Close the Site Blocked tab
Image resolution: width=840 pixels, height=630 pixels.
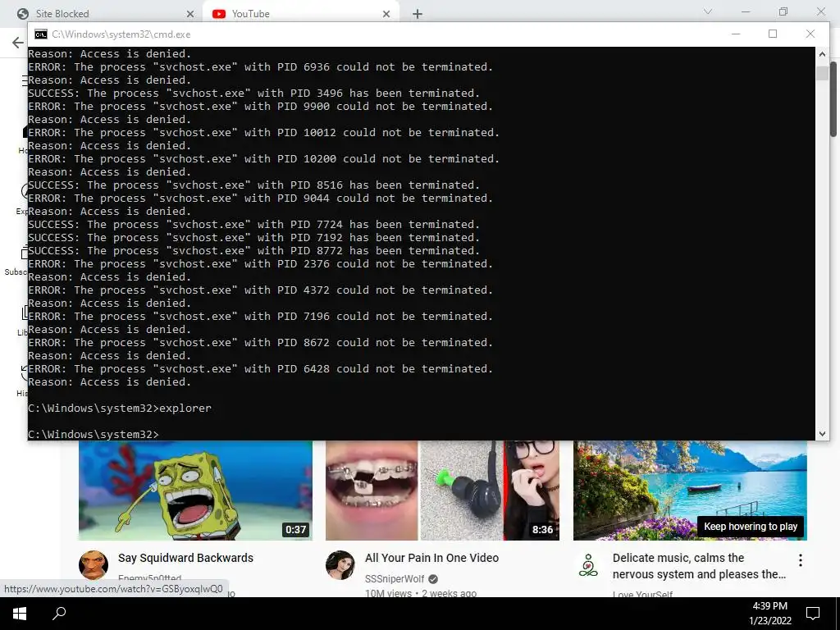coord(190,14)
